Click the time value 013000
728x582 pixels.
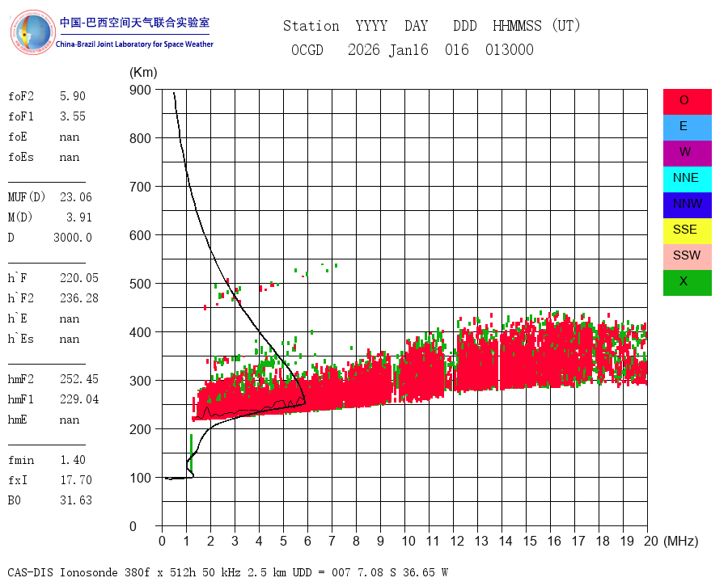[510, 49]
